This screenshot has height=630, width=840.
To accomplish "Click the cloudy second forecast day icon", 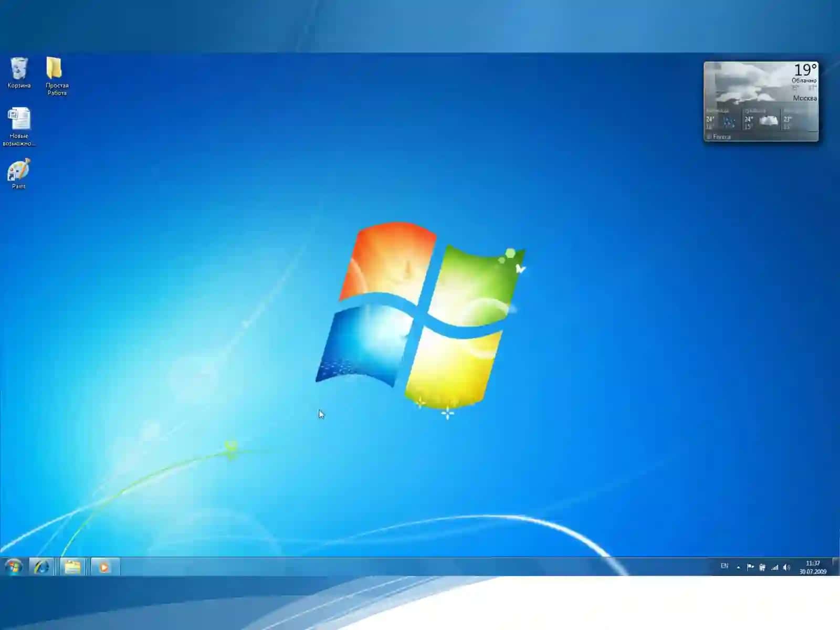I will pos(768,121).
